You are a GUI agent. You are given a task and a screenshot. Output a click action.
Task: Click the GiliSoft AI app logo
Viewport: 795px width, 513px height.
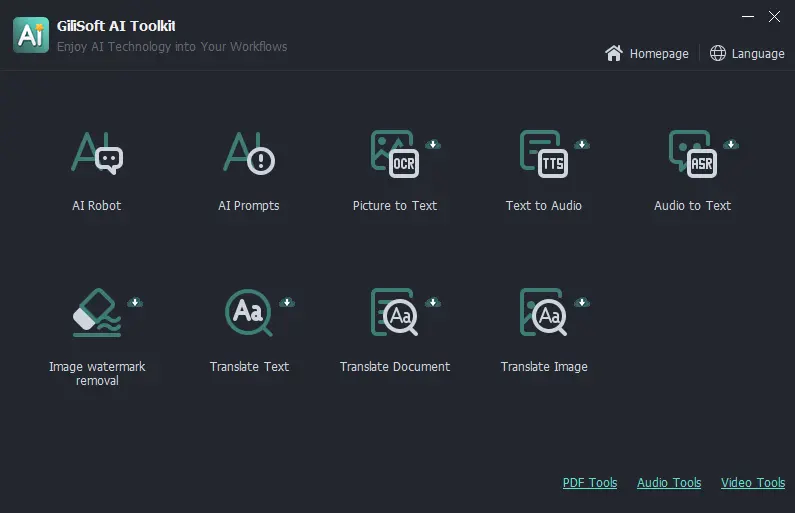(x=31, y=35)
